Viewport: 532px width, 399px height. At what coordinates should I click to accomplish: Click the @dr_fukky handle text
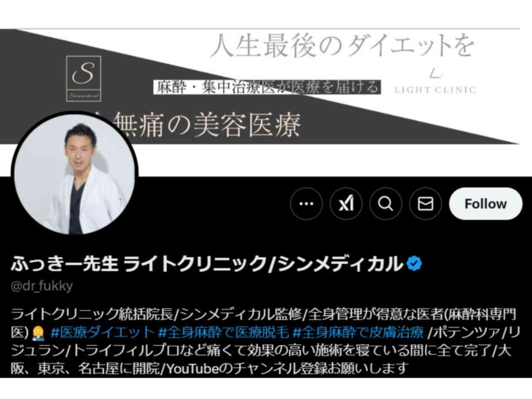(x=42, y=286)
